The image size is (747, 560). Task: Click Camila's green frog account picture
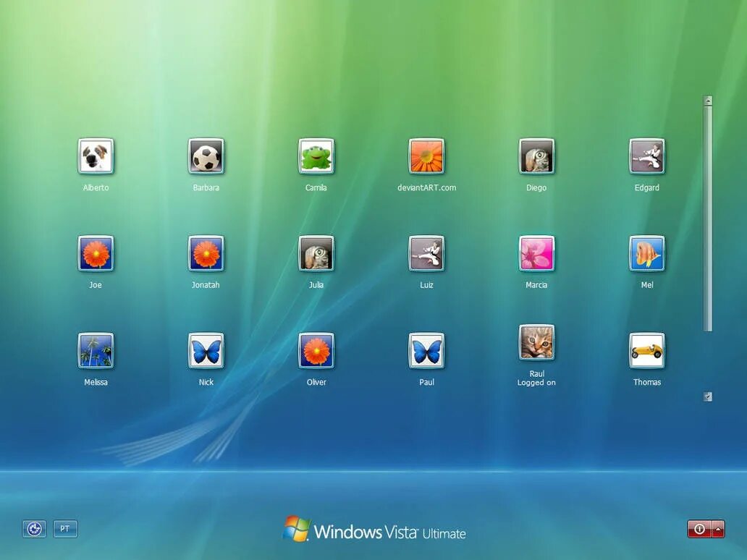[316, 156]
